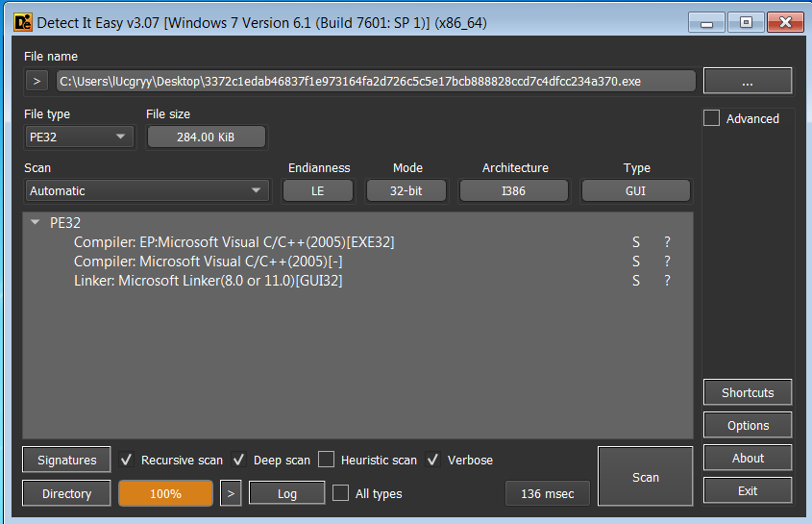Collapse the PE32 tree node

[36, 222]
